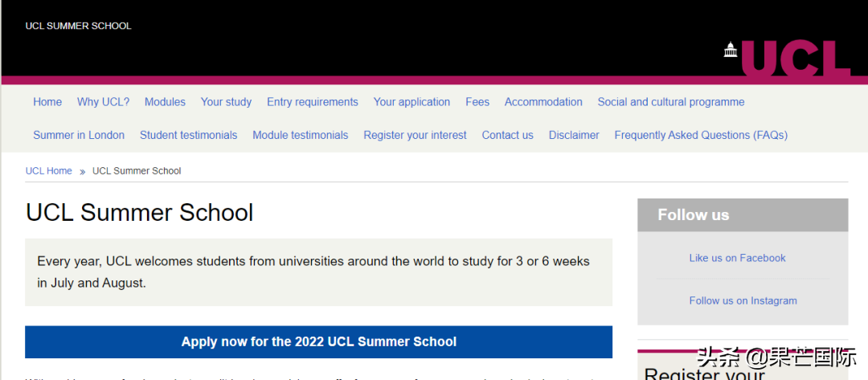View Module testimonials
868x380 pixels.
pos(300,135)
